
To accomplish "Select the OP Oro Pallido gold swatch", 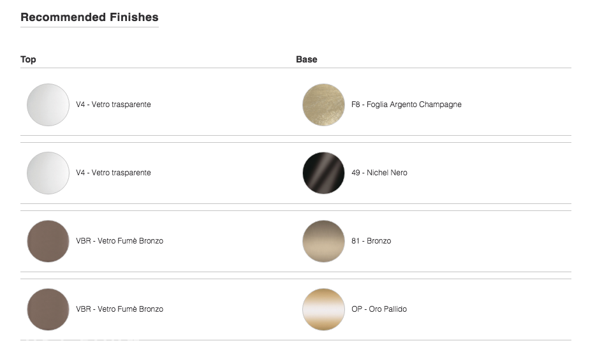I will tap(324, 309).
